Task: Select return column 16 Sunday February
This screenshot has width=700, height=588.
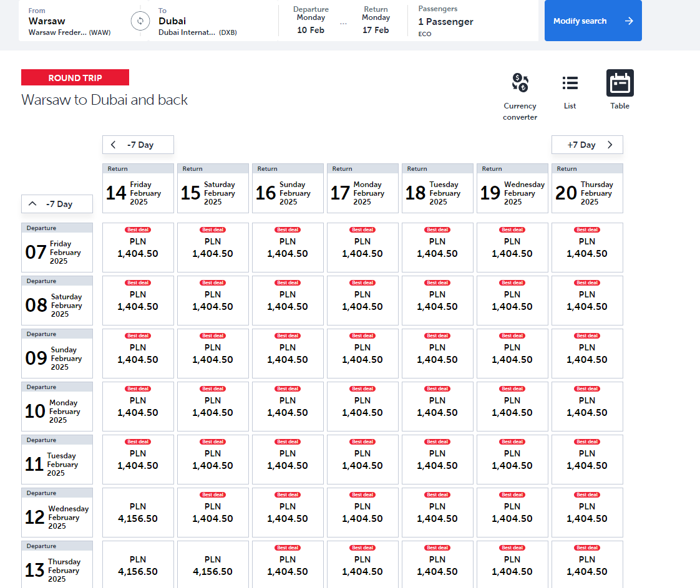Action: [x=288, y=188]
